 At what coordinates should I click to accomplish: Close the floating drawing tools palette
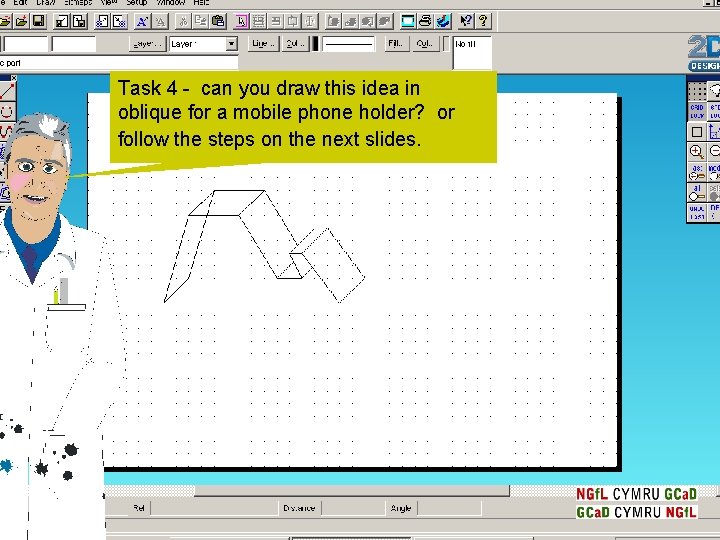tap(14, 78)
